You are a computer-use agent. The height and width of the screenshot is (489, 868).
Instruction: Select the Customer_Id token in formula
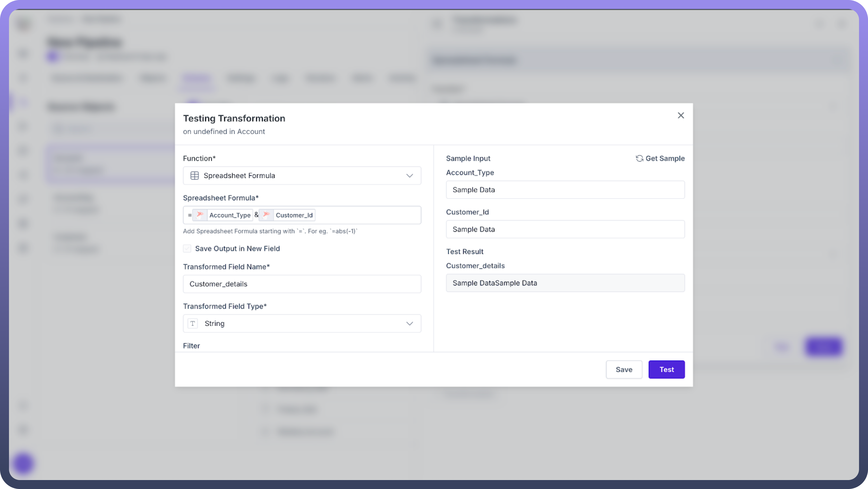pyautogui.click(x=294, y=215)
